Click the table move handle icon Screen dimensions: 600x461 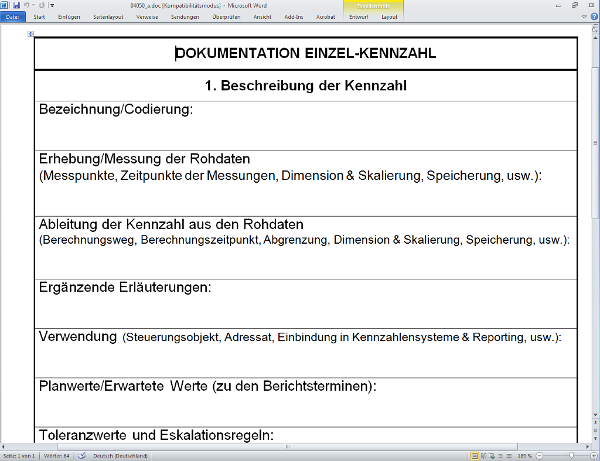coord(31,34)
